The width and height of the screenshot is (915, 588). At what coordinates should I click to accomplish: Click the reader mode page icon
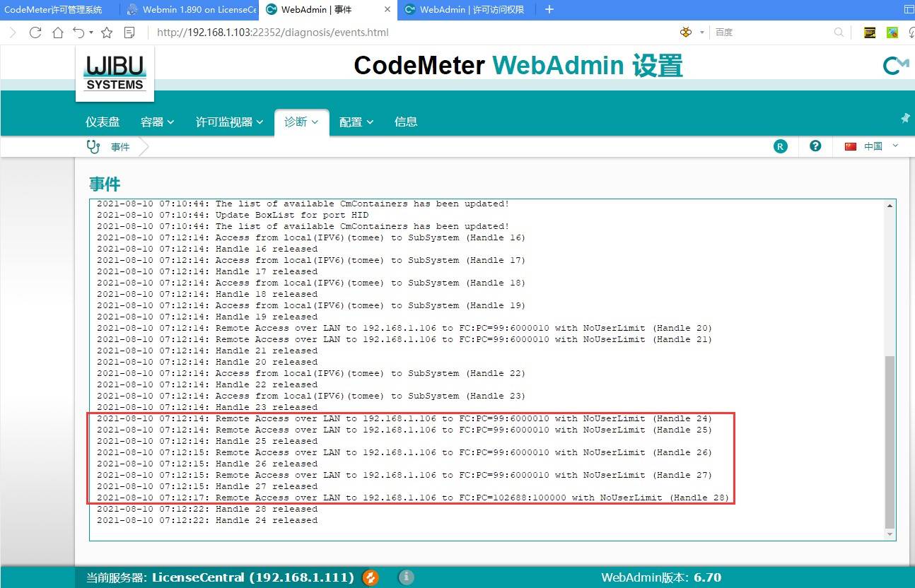tap(129, 33)
